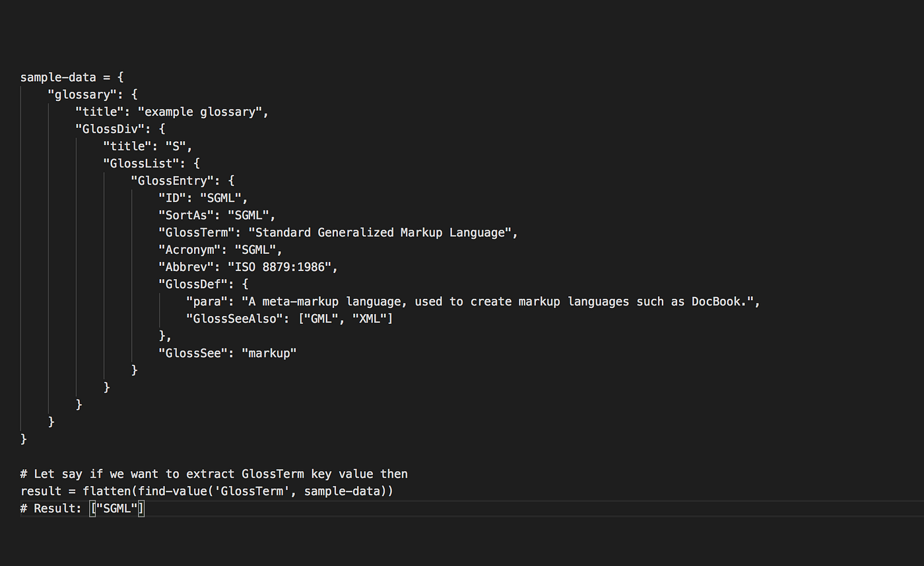Click the highlighted "SGML" result value

coord(117,509)
